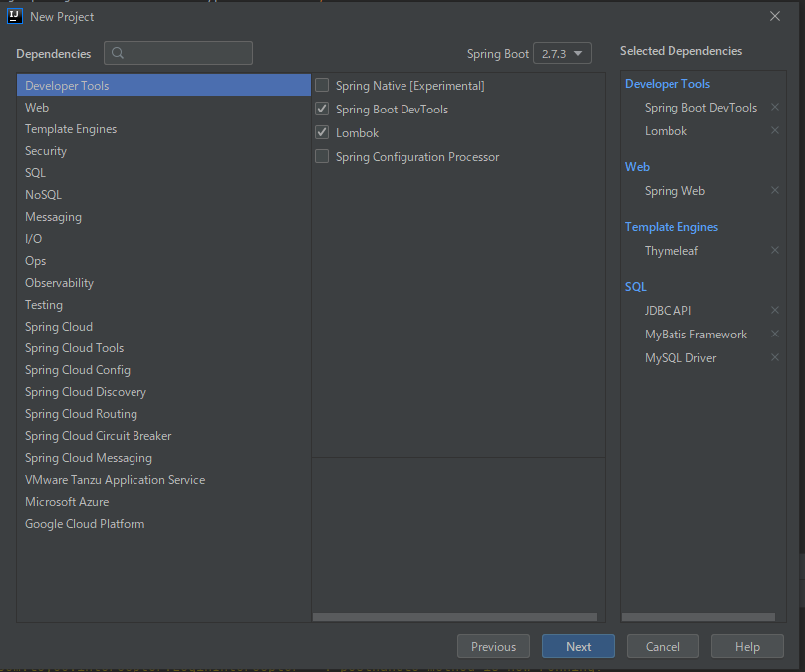Select Spring Cloud Messaging category
The image size is (805, 672).
point(163,458)
